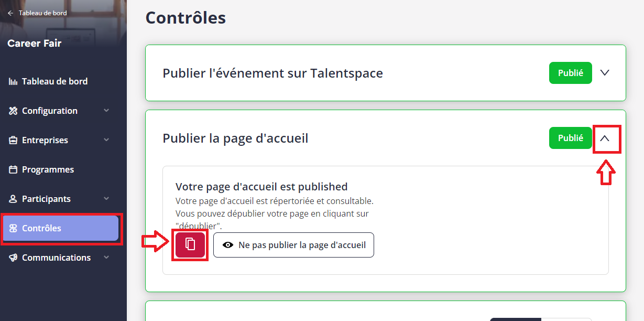
Task: Click the Career Fair event title
Action: (35, 44)
